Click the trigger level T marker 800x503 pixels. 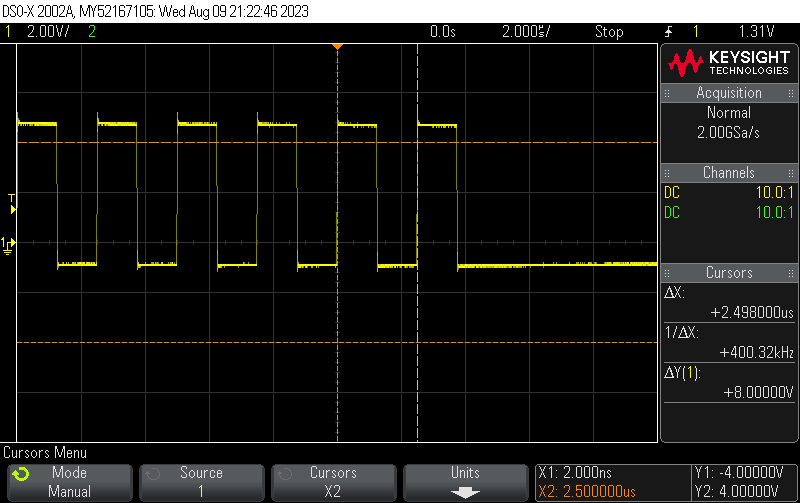[12, 203]
